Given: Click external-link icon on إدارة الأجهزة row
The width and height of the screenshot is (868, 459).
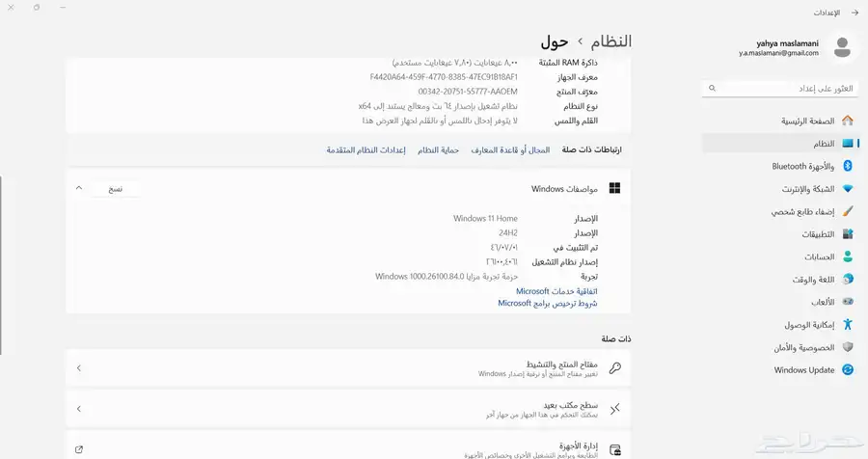Looking at the screenshot, I should click(79, 449).
